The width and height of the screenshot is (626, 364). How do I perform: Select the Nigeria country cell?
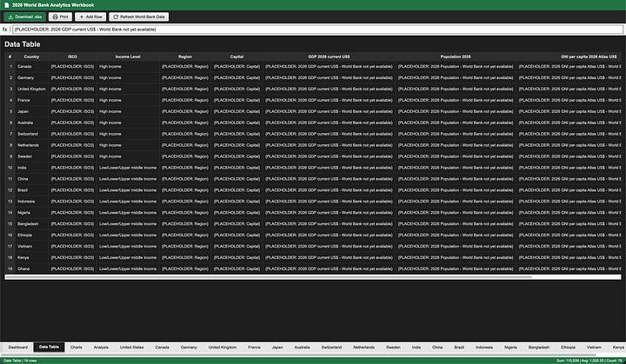pyautogui.click(x=32, y=212)
